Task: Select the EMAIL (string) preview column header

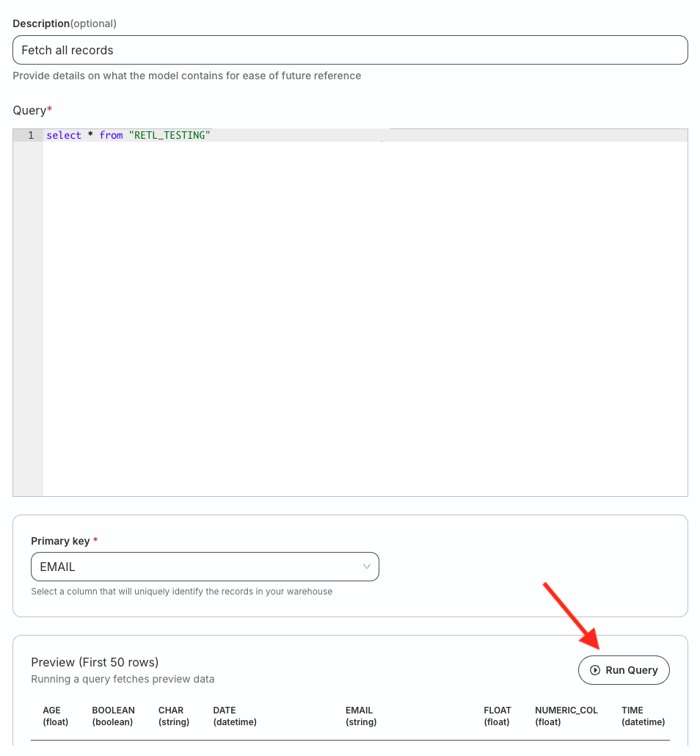Action: 360,716
